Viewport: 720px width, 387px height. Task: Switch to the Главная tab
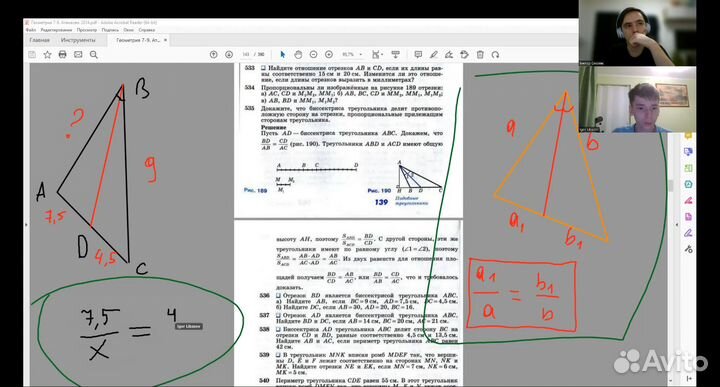click(39, 40)
